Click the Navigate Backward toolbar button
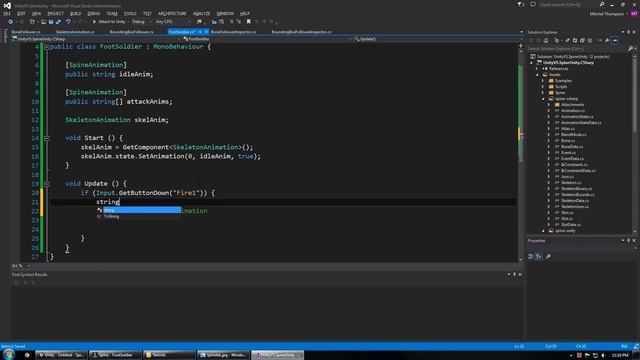 click(x=10, y=22)
